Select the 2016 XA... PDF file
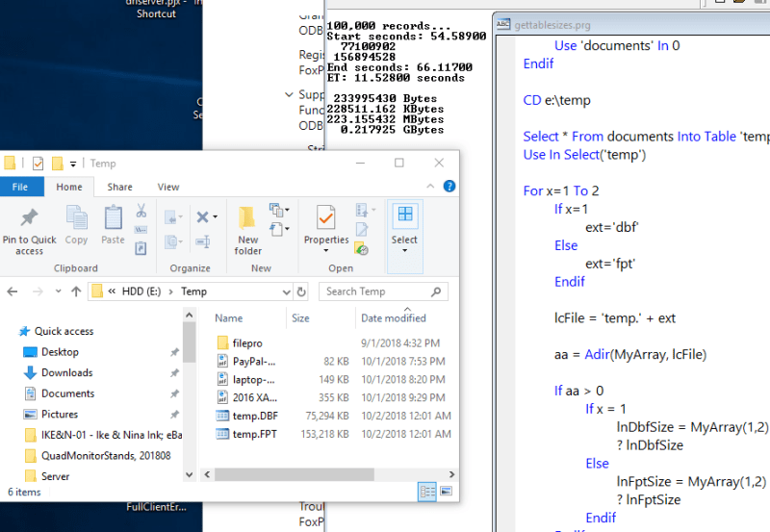 click(x=255, y=397)
